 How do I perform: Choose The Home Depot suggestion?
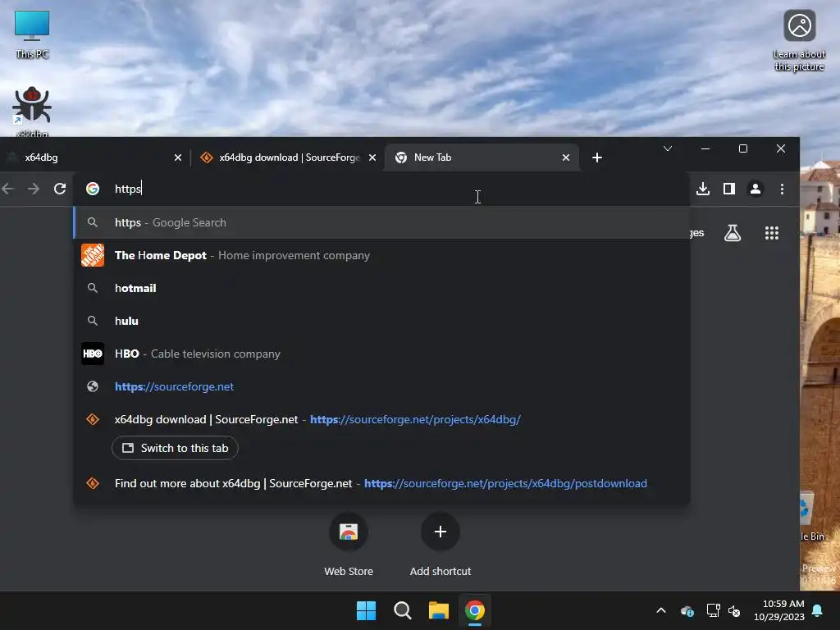tap(381, 256)
